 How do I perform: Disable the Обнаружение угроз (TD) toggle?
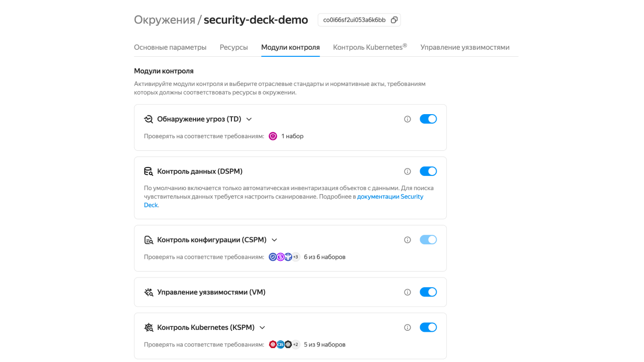tap(428, 119)
